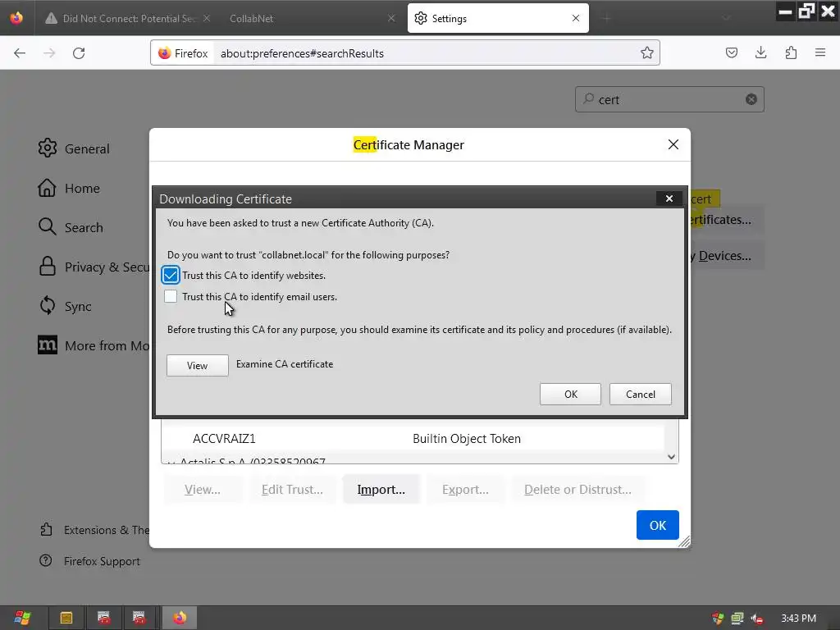Image resolution: width=840 pixels, height=630 pixels.
Task: Open the Search settings category
Action: 71,227
